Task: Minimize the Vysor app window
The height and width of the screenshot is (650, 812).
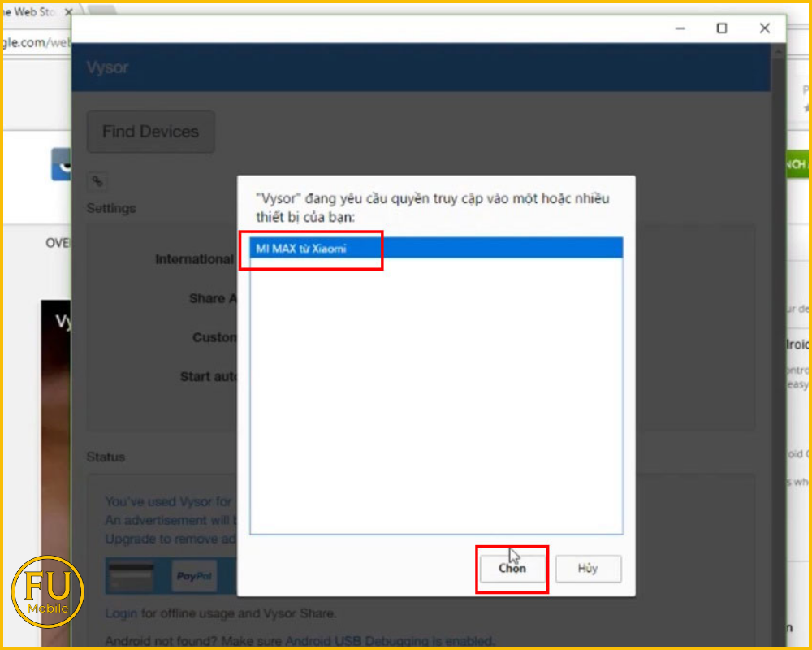Action: pos(680,28)
